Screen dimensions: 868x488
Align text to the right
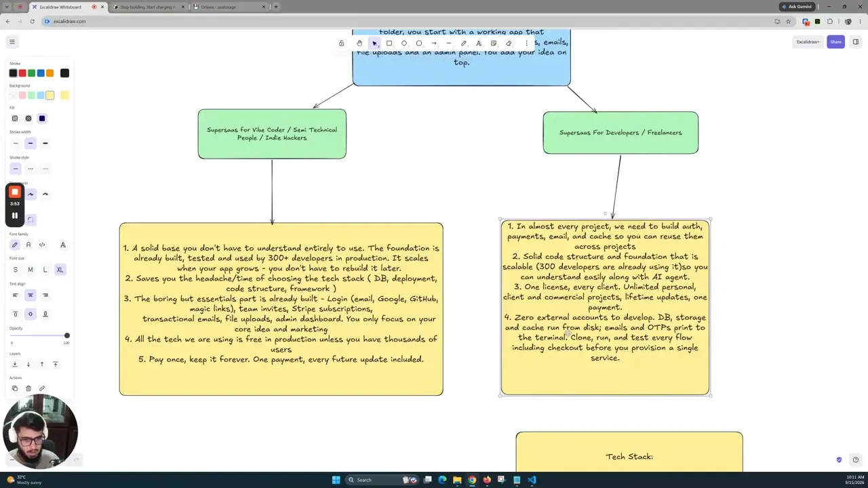(x=45, y=295)
